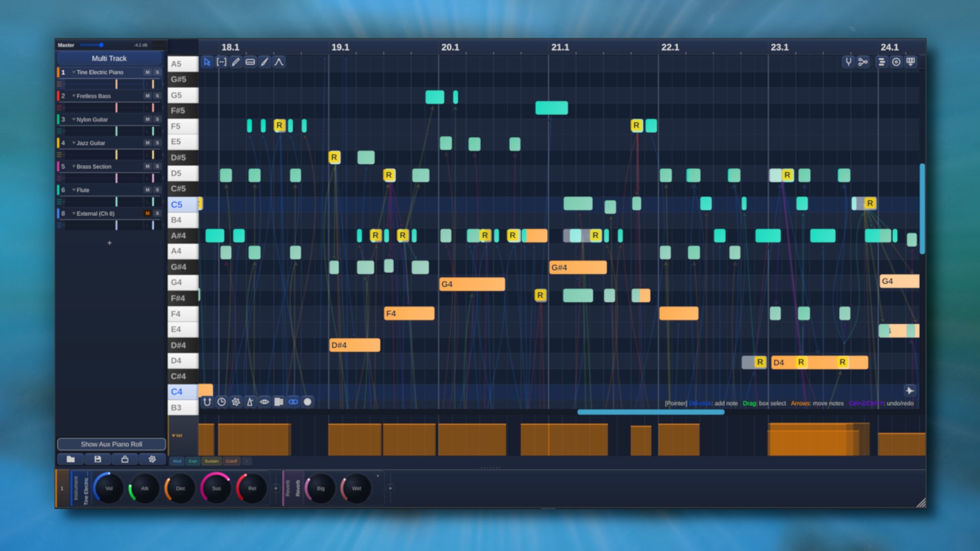Open the metronome settings icon
Viewport: 980px width, 551px height.
point(250,402)
